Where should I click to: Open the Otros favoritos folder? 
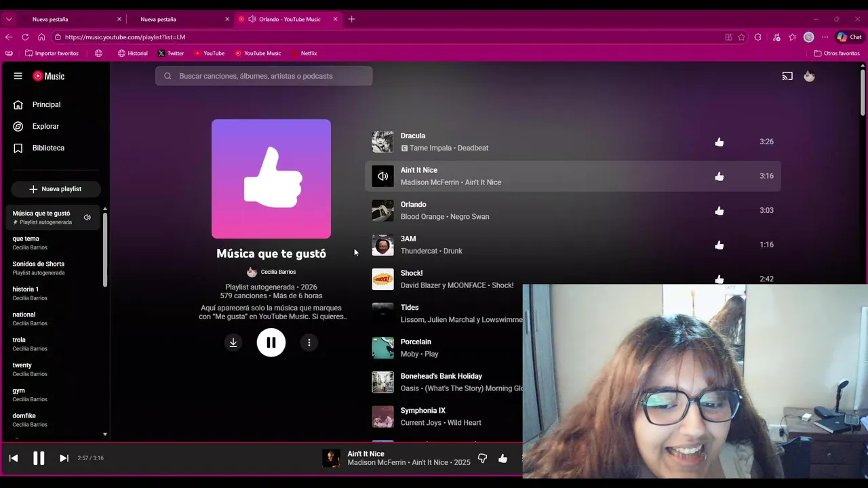pos(837,53)
